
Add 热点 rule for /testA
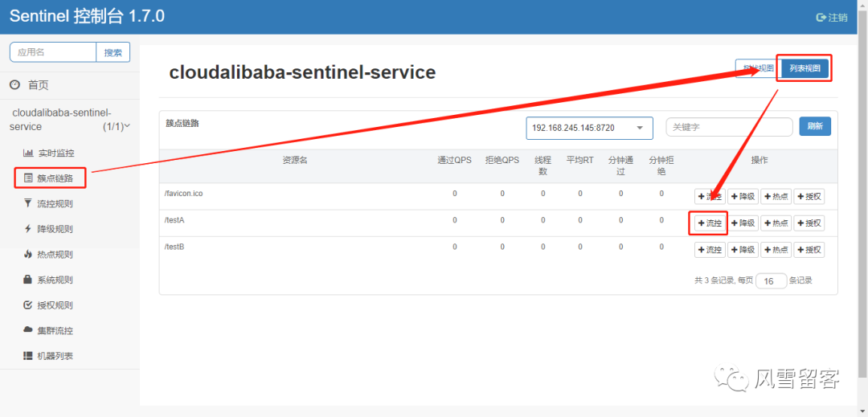click(x=776, y=223)
